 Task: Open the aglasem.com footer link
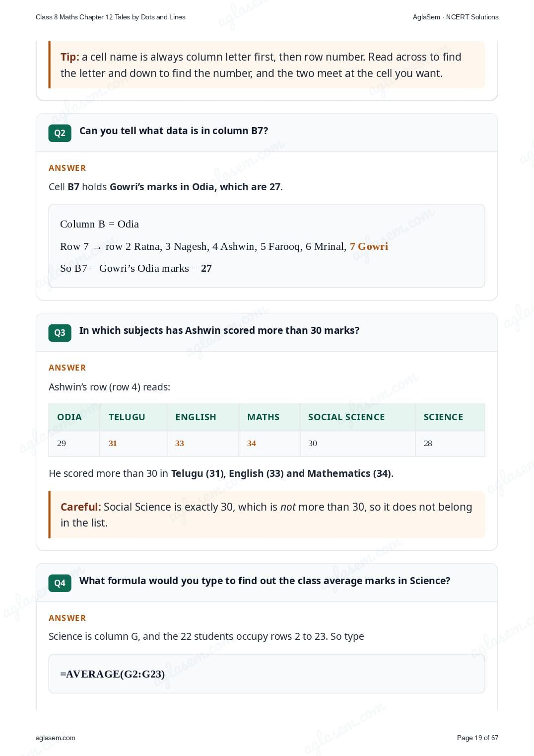(56, 738)
